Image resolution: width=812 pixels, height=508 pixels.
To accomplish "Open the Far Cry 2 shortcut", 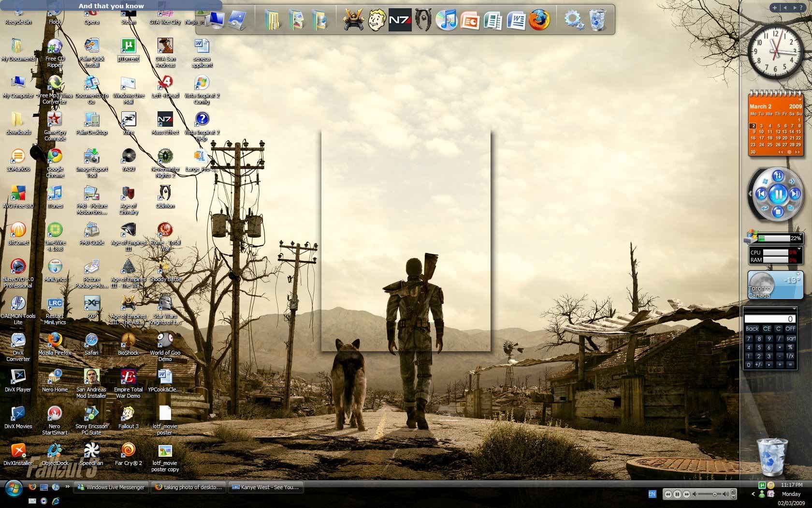I will 128,455.
